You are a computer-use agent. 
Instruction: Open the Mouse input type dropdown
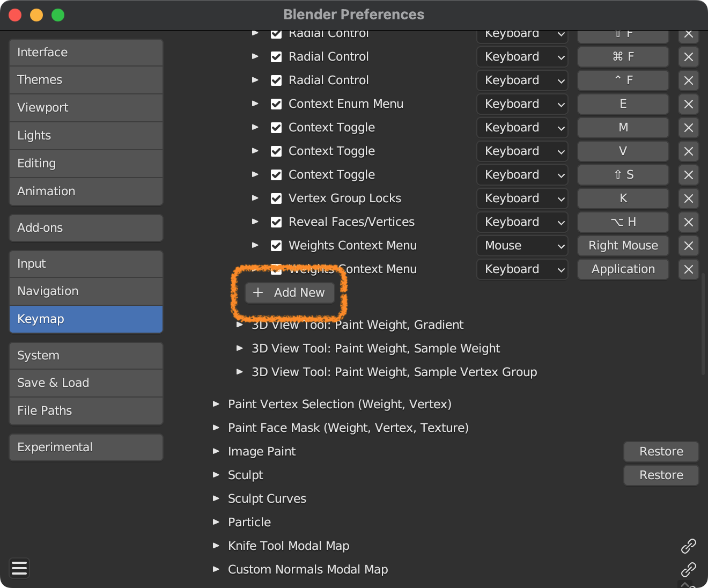pos(522,246)
